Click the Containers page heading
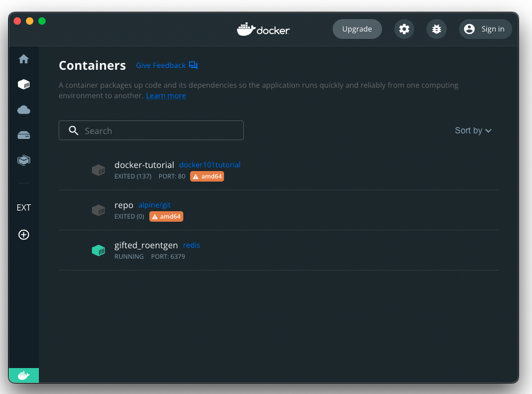 93,65
